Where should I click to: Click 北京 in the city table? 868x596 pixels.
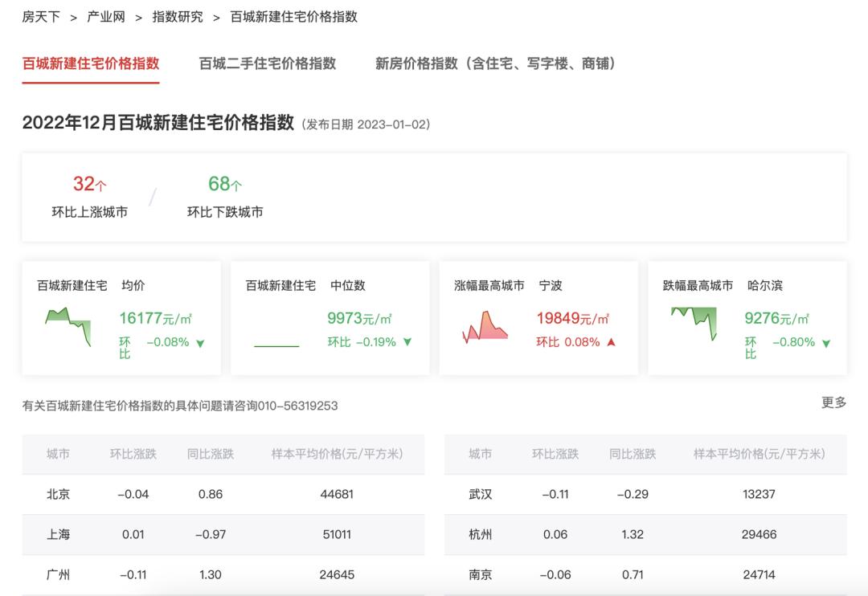pos(58,495)
